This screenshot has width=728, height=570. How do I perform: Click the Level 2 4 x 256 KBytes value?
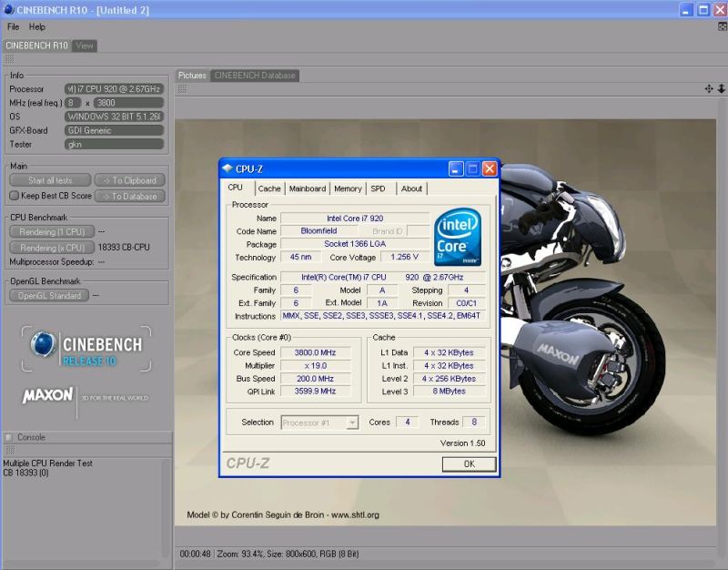[x=449, y=379]
